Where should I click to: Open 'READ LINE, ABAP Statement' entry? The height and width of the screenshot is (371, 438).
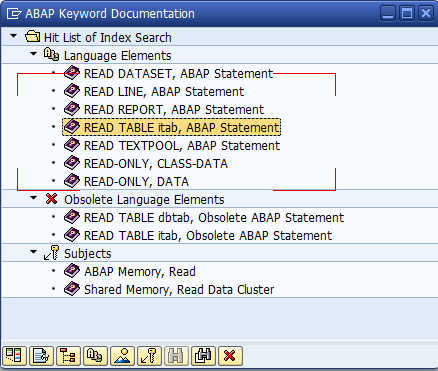coord(164,92)
